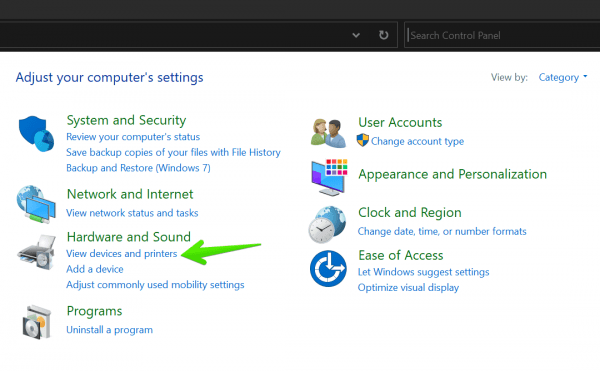The height and width of the screenshot is (371, 600).
Task: View network status and tasks
Action: pyautogui.click(x=132, y=213)
